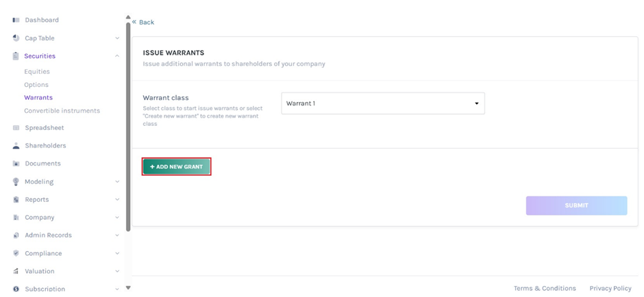This screenshot has width=644, height=297.
Task: Expand the Reports menu chevron
Action: point(117,200)
